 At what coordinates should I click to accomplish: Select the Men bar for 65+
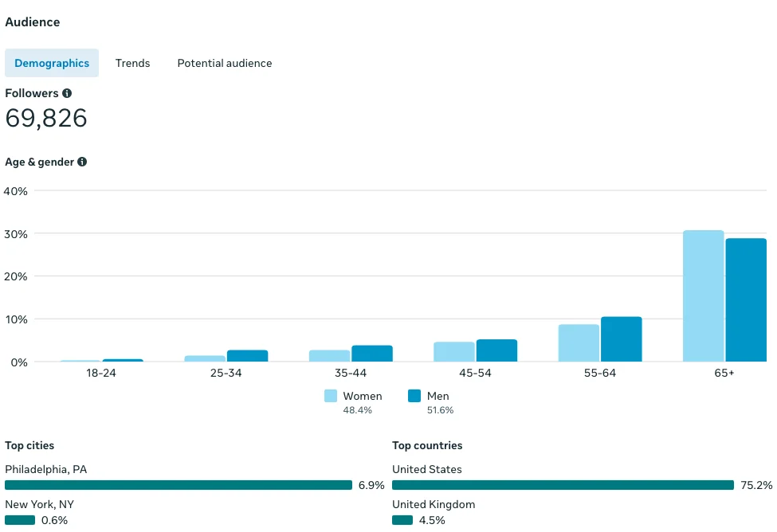pyautogui.click(x=745, y=300)
